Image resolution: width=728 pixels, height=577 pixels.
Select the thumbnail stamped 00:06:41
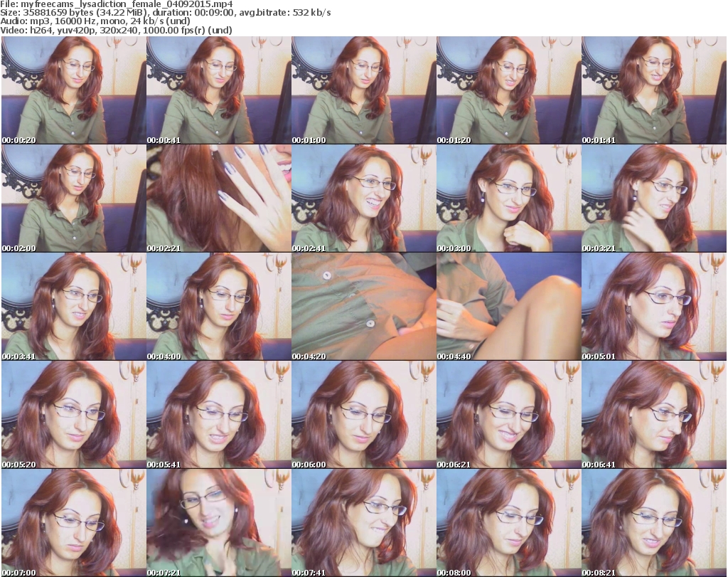click(x=654, y=415)
